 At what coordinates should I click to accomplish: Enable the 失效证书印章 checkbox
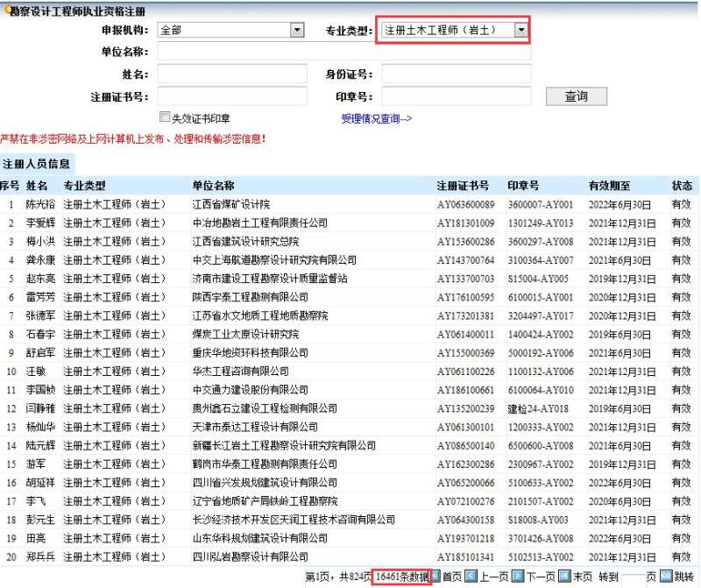point(165,117)
